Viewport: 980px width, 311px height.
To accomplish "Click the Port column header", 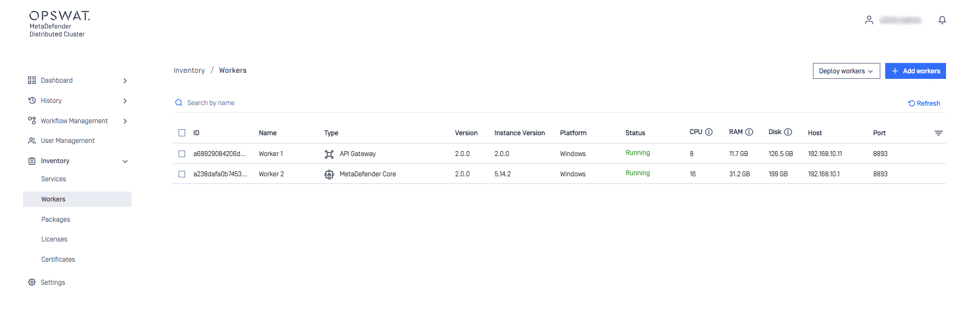I will tap(879, 133).
